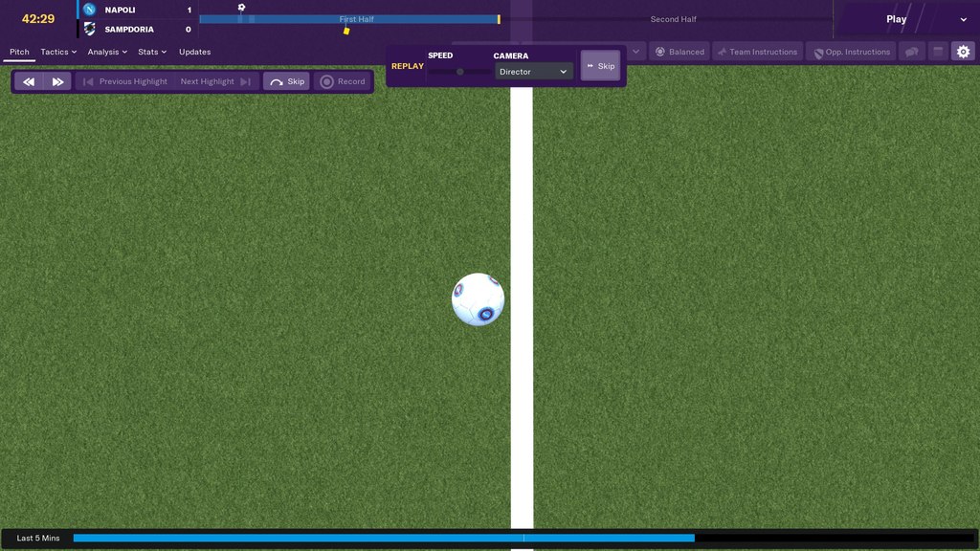Skip highlight using toolbar Skip button
Viewport: 980px width, 551px height.
point(286,81)
